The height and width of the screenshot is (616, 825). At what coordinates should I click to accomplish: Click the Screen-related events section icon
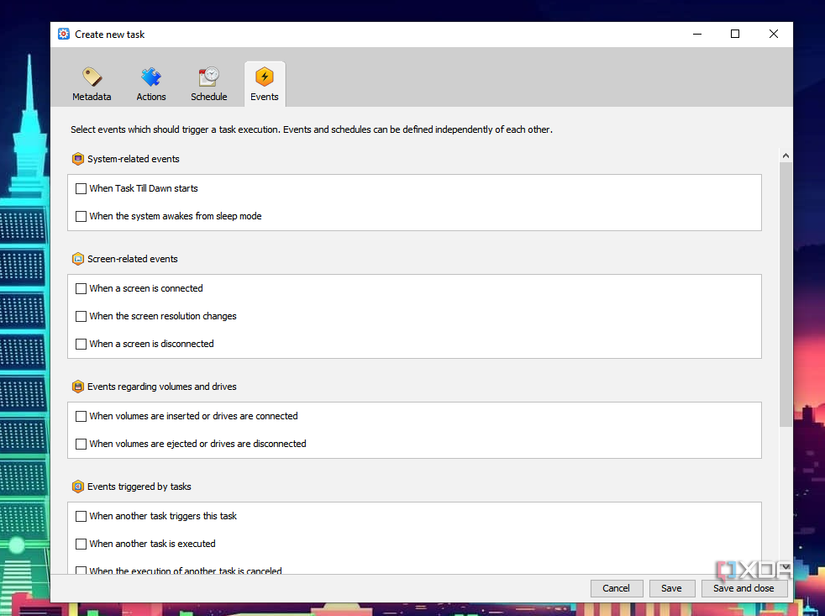click(78, 259)
